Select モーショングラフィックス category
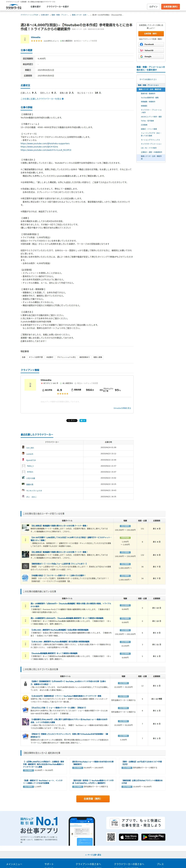186x868 pixels. click(151, 140)
